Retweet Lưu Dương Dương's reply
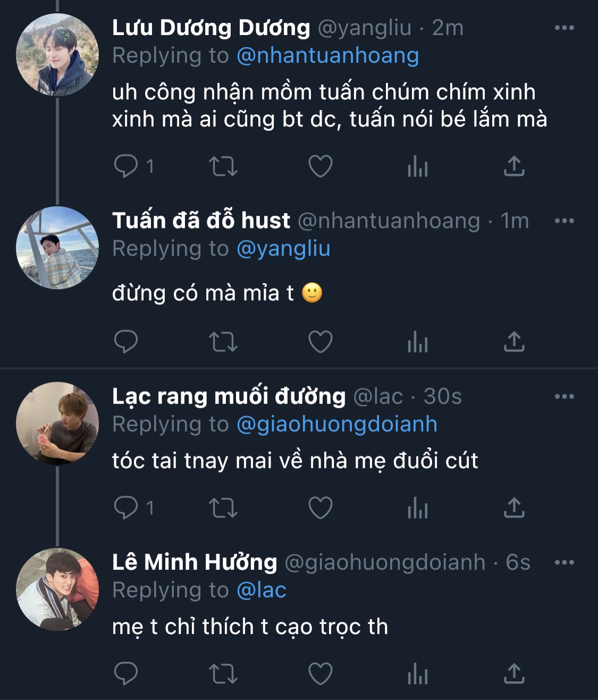The image size is (598, 700). pos(223,166)
